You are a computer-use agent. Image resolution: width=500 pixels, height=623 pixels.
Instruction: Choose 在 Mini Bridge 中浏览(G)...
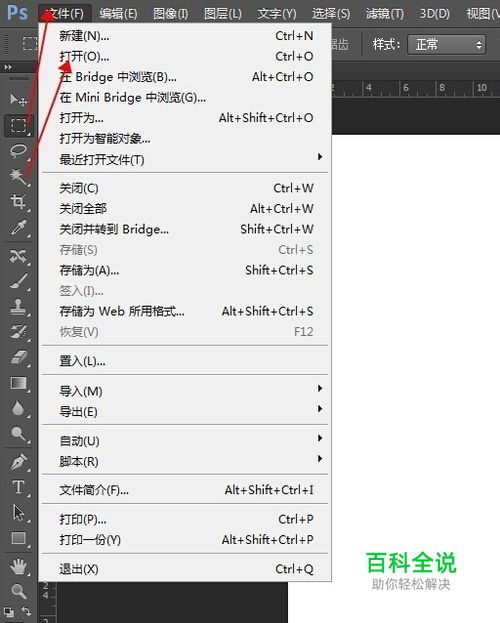coord(185,97)
